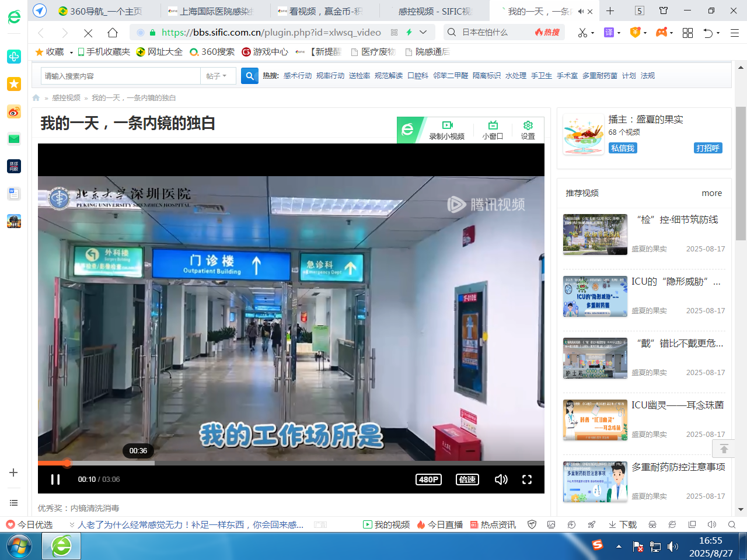Viewport: 747px width, 560px height.
Task: Open the player 设置 gear icon
Action: tap(528, 125)
